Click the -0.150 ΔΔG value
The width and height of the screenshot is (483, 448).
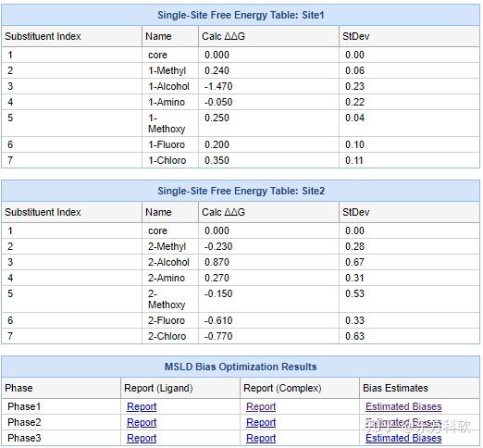tap(218, 293)
